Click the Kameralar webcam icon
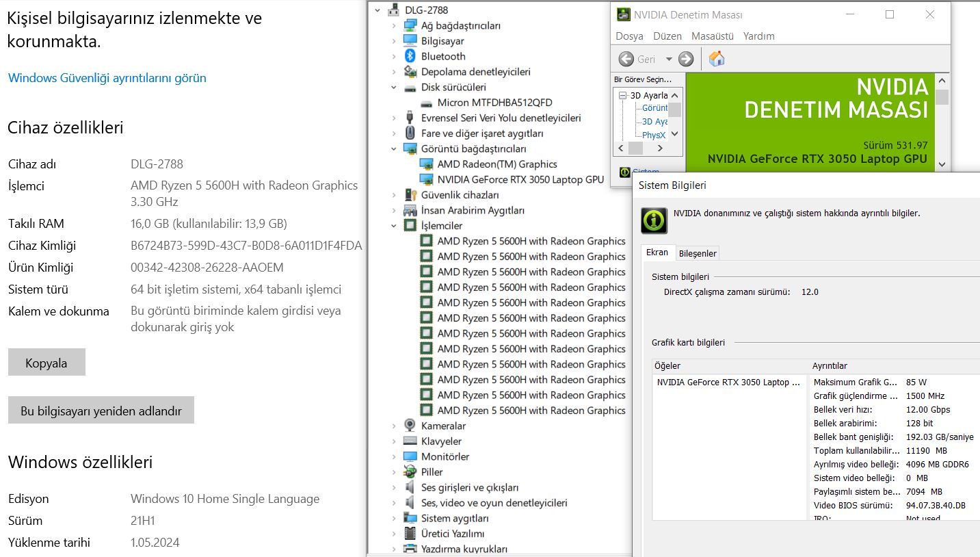 pyautogui.click(x=410, y=426)
